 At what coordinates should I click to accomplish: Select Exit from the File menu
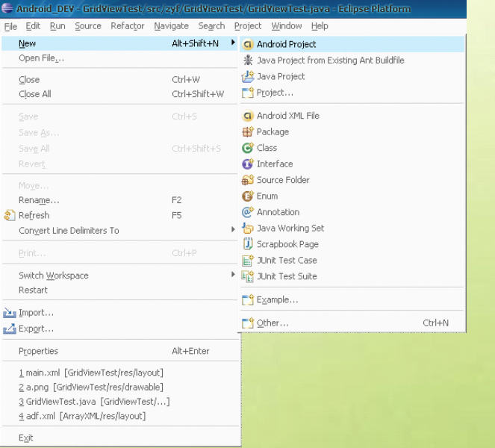pos(26,438)
